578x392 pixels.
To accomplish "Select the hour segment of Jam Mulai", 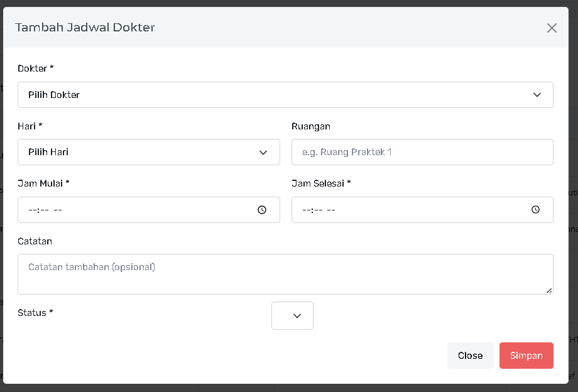I will tap(32, 210).
